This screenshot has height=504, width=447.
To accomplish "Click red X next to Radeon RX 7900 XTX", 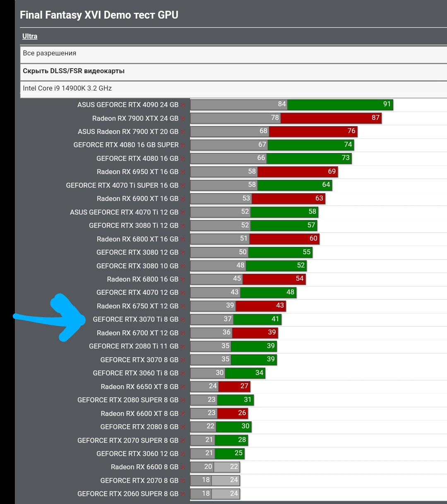I will [183, 119].
